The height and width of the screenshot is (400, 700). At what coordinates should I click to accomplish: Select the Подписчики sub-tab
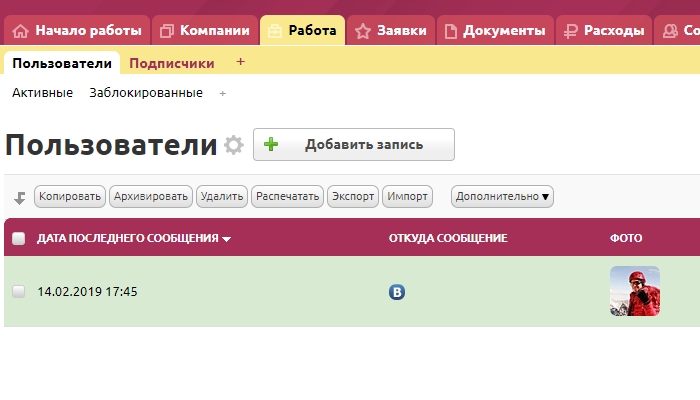pyautogui.click(x=172, y=63)
